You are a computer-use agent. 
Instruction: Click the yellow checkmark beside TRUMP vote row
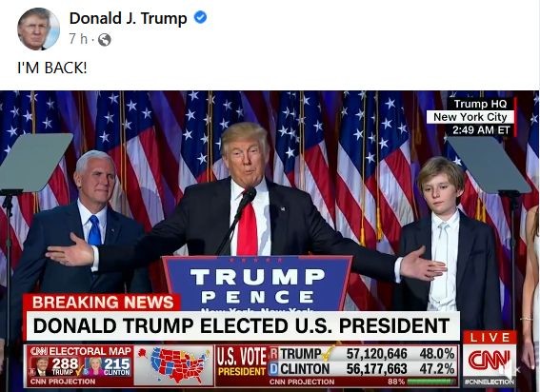(328, 353)
